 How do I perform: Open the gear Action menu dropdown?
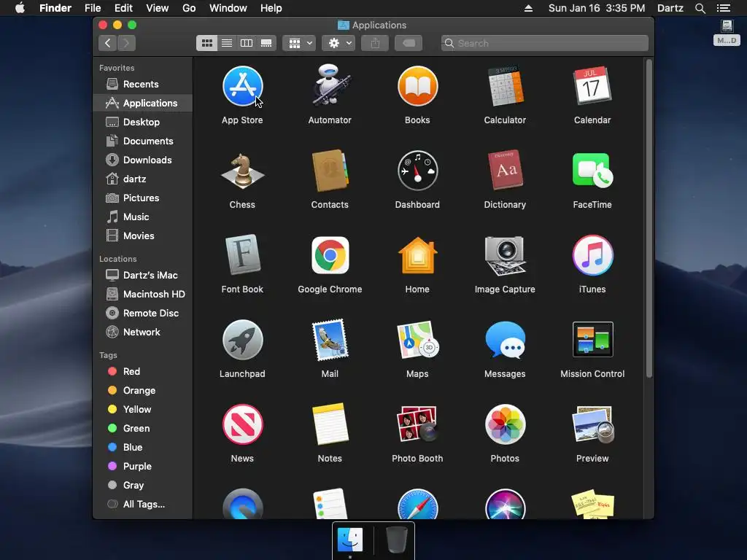point(338,43)
